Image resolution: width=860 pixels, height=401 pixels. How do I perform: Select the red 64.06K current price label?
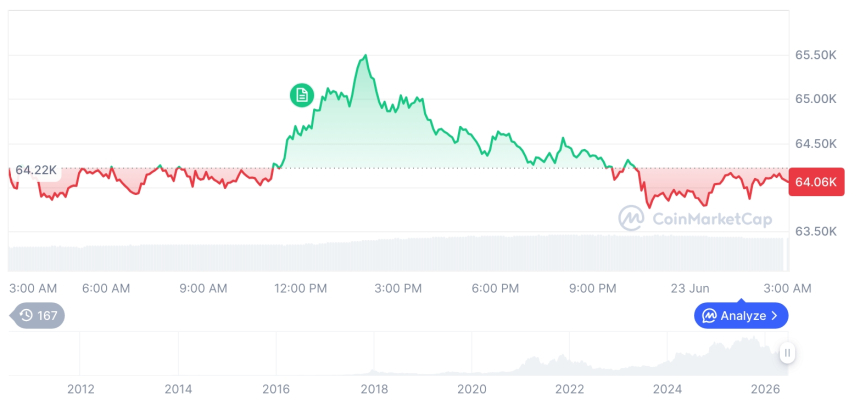[x=816, y=183]
